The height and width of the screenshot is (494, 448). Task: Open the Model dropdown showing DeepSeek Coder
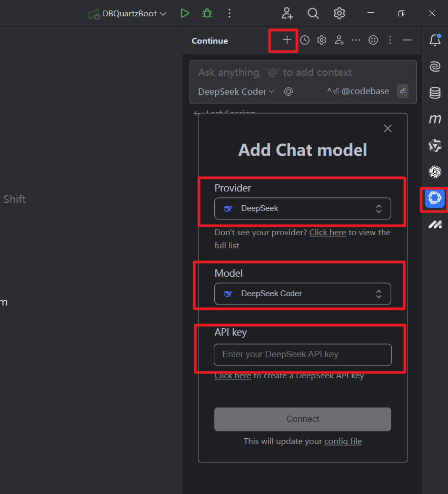[303, 294]
